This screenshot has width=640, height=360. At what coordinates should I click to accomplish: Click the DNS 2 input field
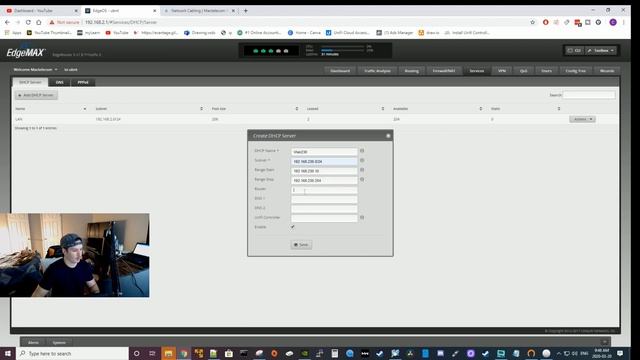coord(324,209)
